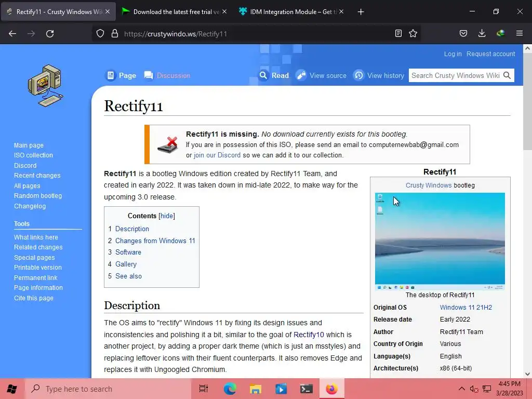Open the wiki Page tab
The image size is (532, 399).
[121, 75]
